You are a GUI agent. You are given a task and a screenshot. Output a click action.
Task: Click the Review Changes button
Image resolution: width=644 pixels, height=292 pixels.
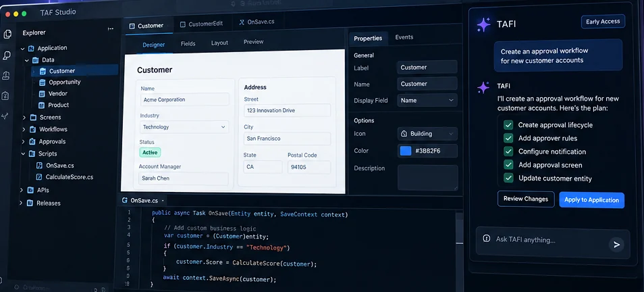click(526, 199)
